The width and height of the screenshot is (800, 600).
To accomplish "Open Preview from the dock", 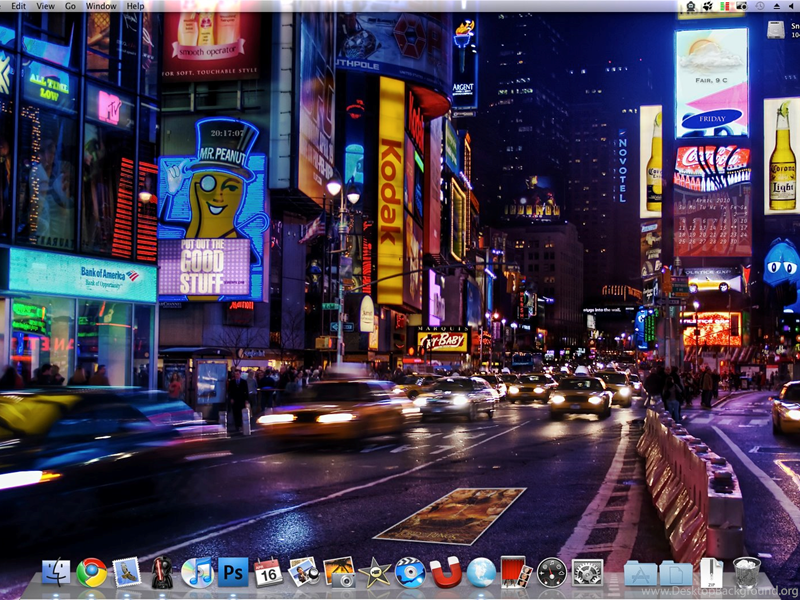I will pyautogui.click(x=304, y=572).
